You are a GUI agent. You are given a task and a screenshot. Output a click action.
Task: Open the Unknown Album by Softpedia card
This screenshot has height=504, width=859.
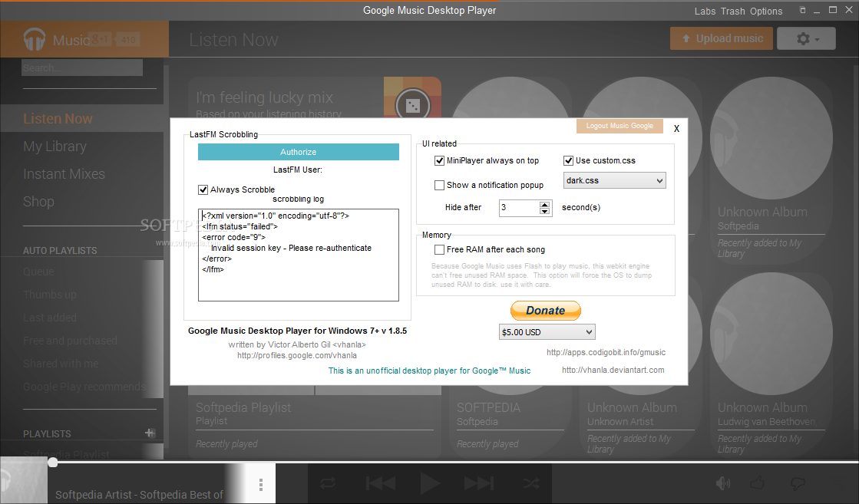(x=771, y=170)
